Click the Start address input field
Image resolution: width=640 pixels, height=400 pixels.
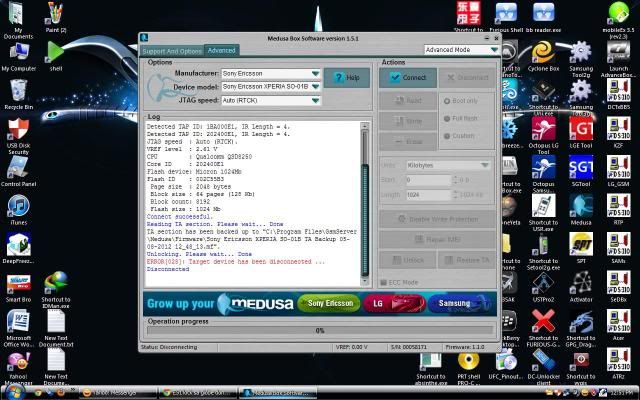tap(429, 180)
